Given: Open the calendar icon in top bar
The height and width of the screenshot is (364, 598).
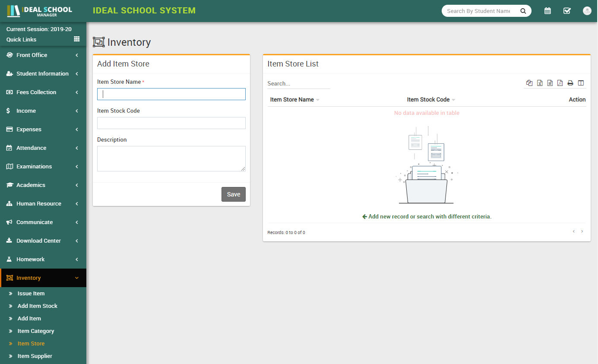Looking at the screenshot, I should pyautogui.click(x=547, y=11).
